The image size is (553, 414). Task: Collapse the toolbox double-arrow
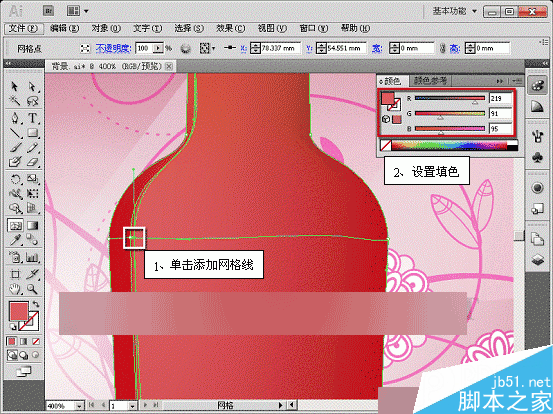tap(9, 63)
